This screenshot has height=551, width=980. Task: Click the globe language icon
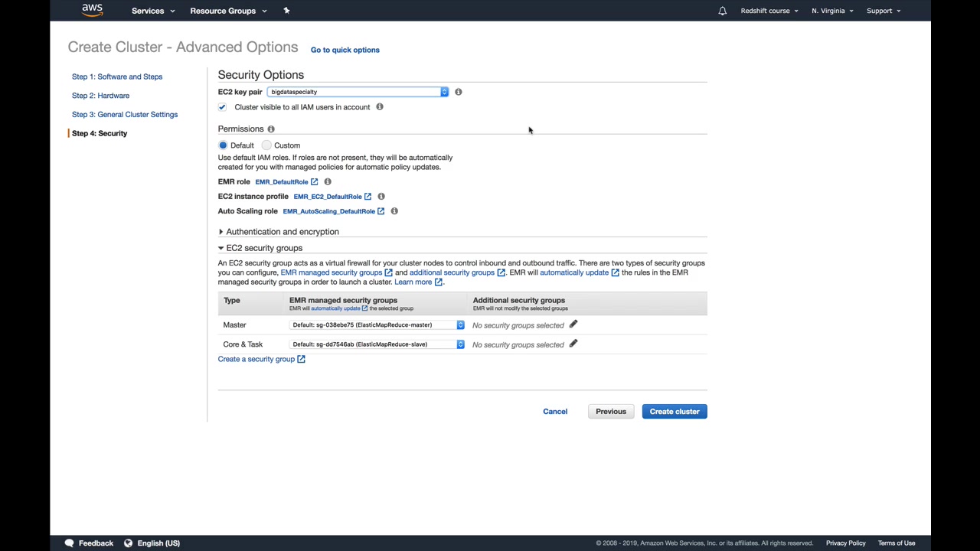129,543
